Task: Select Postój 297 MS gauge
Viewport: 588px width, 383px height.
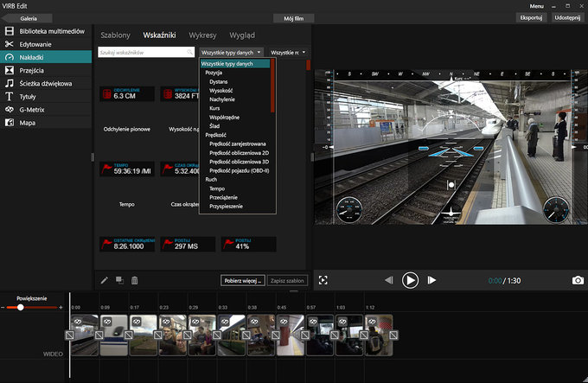Action: pos(188,244)
